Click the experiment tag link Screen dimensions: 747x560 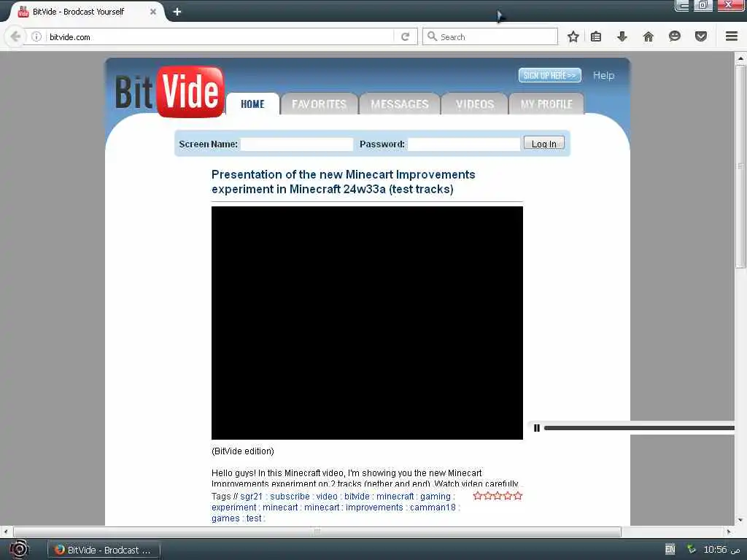(x=233, y=507)
